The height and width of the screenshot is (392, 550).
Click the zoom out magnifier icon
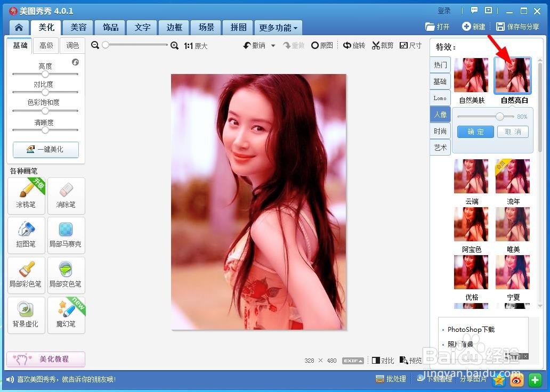pyautogui.click(x=95, y=45)
